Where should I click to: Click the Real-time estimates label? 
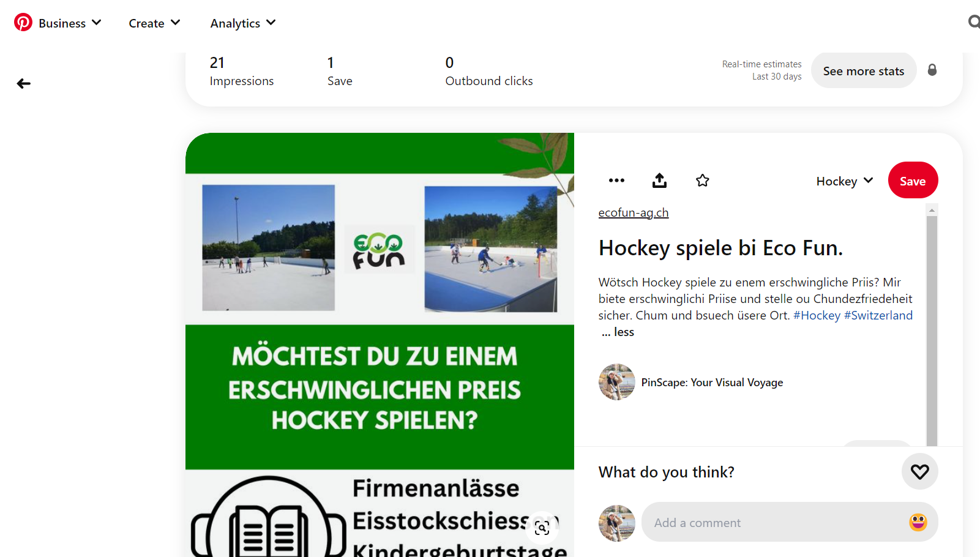pyautogui.click(x=762, y=64)
